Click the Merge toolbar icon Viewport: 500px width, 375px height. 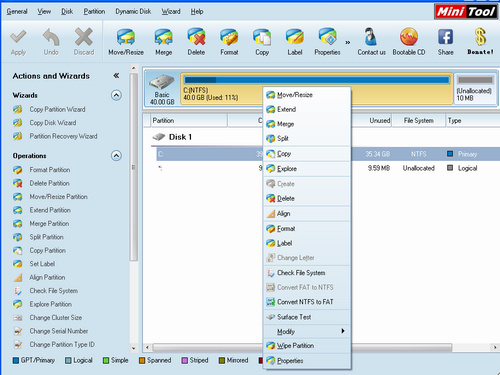[x=163, y=37]
